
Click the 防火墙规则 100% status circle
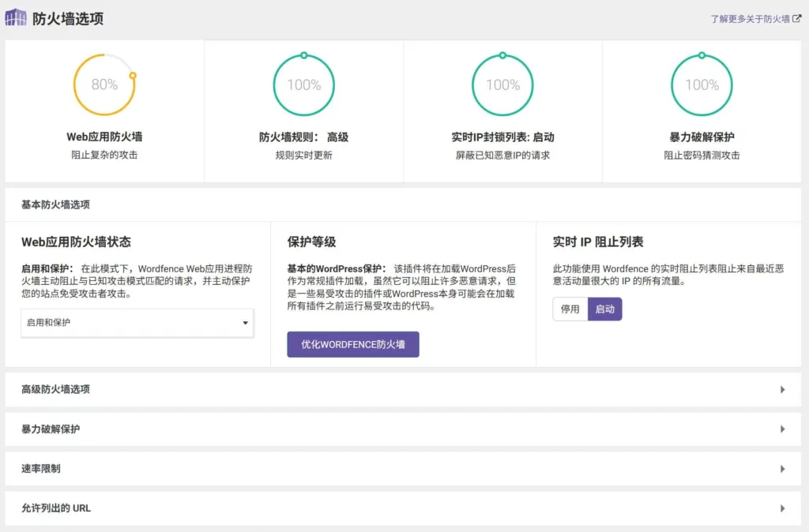click(x=303, y=84)
